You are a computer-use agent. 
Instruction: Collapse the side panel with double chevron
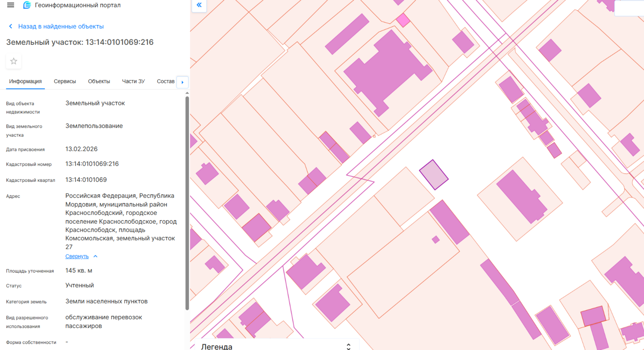[x=199, y=5]
